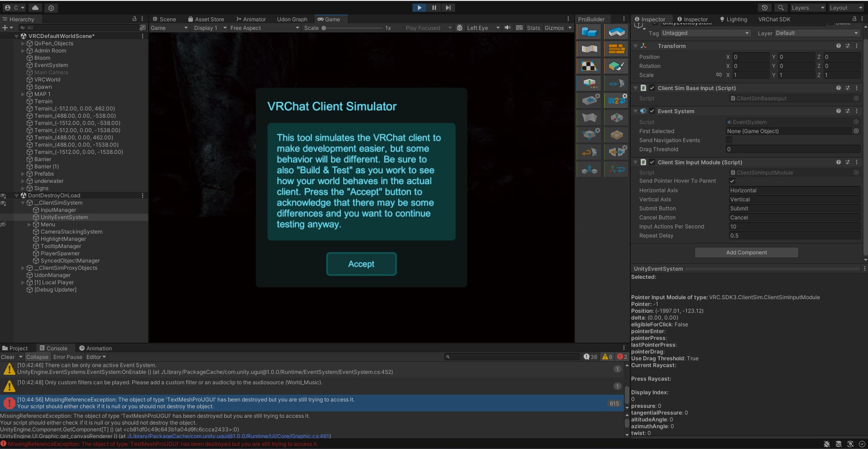
Task: Open Free Aspect resolution dropdown
Action: [264, 28]
